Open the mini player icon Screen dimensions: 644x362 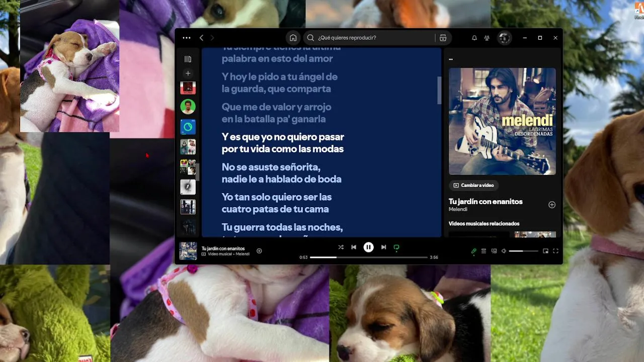[x=545, y=251]
